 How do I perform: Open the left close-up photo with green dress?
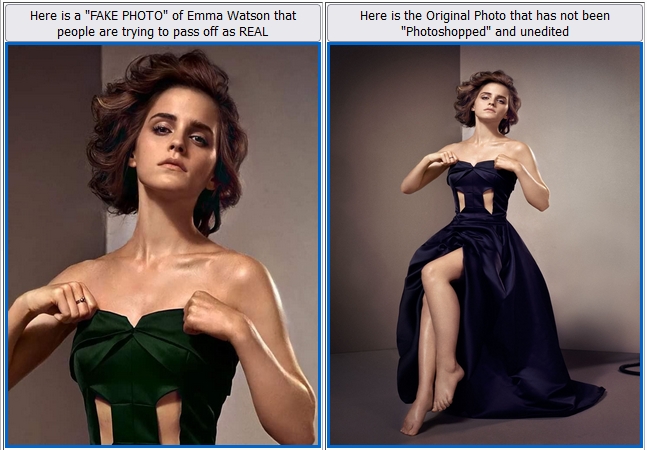[163, 245]
